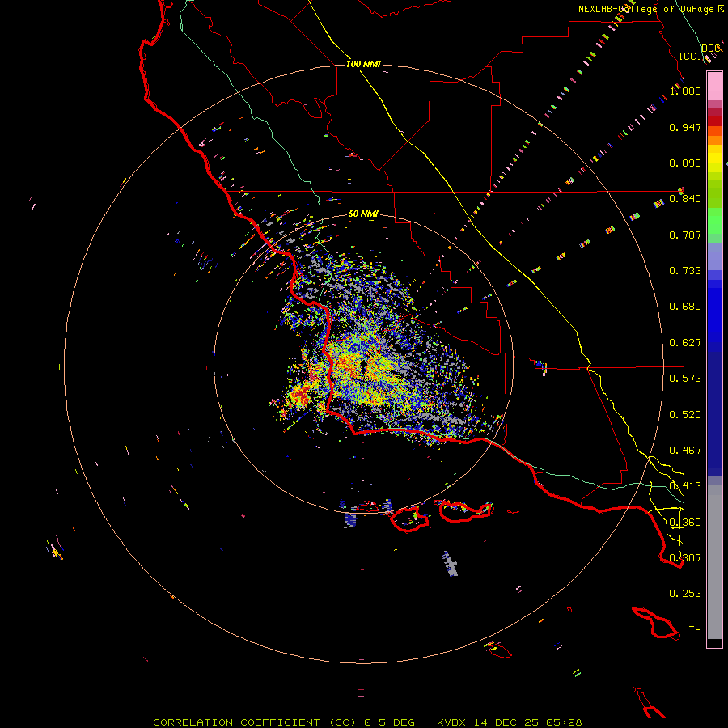
Task: Click the 50 NMI range ring label
Action: (x=363, y=214)
